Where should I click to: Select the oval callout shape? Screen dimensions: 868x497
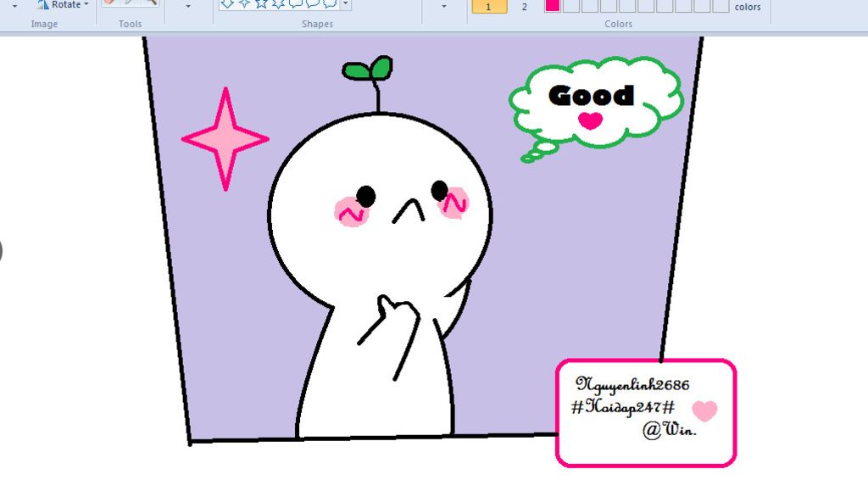[x=313, y=3]
